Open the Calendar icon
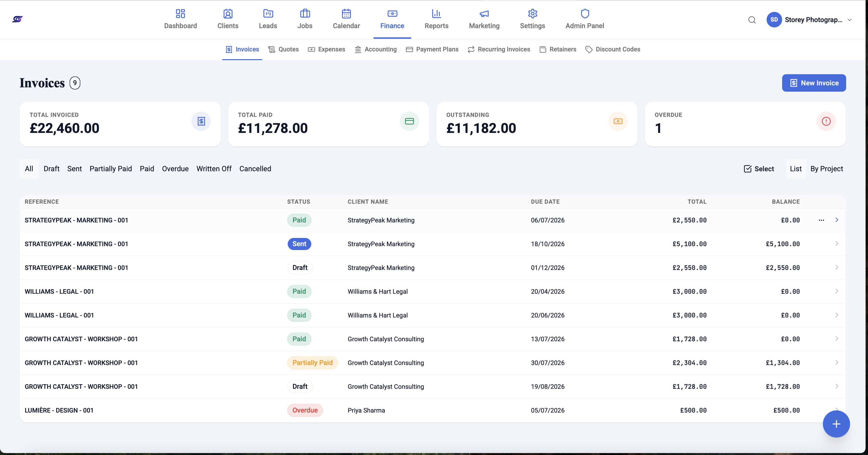868x455 pixels. pyautogui.click(x=346, y=14)
